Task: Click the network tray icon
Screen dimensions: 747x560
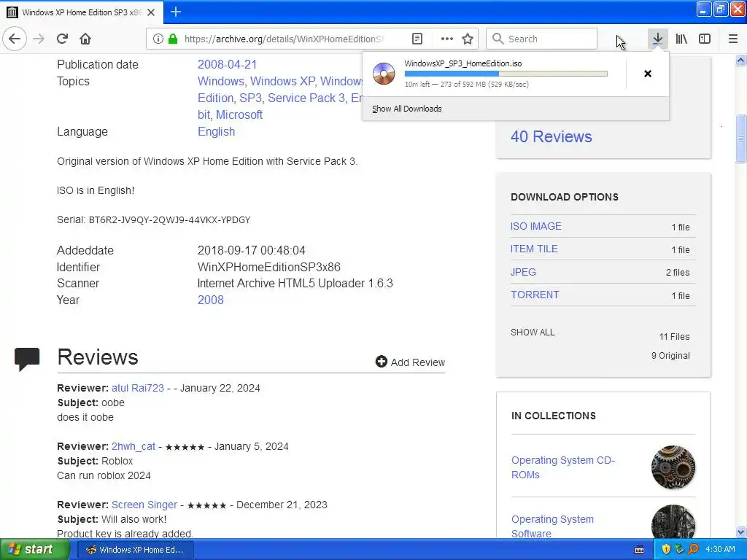Action: pyautogui.click(x=679, y=550)
